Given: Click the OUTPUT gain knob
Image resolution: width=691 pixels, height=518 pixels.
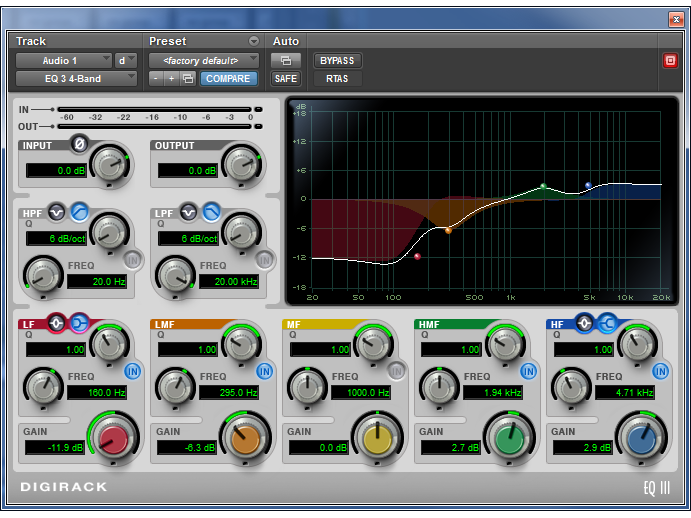Looking at the screenshot, I should tap(241, 165).
